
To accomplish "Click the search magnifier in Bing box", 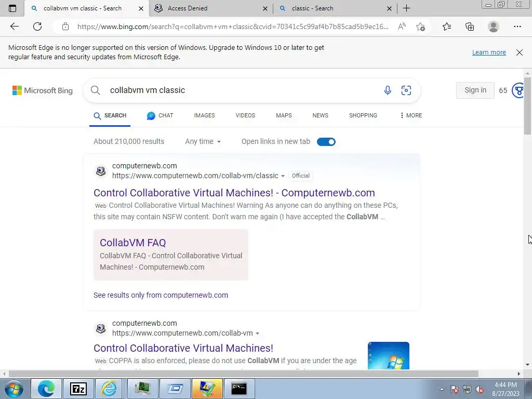I will 96,90.
